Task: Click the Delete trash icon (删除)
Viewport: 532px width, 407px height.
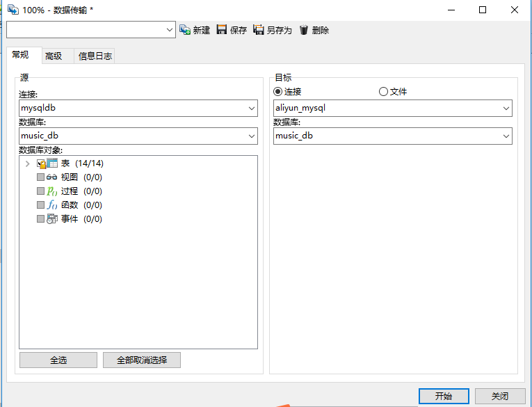Action: click(x=304, y=30)
